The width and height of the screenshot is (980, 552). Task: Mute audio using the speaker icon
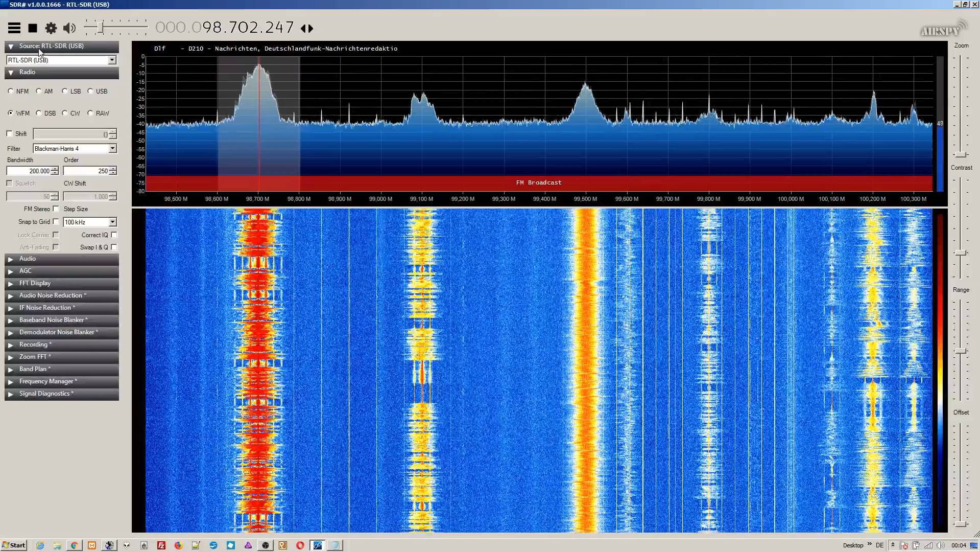(69, 28)
